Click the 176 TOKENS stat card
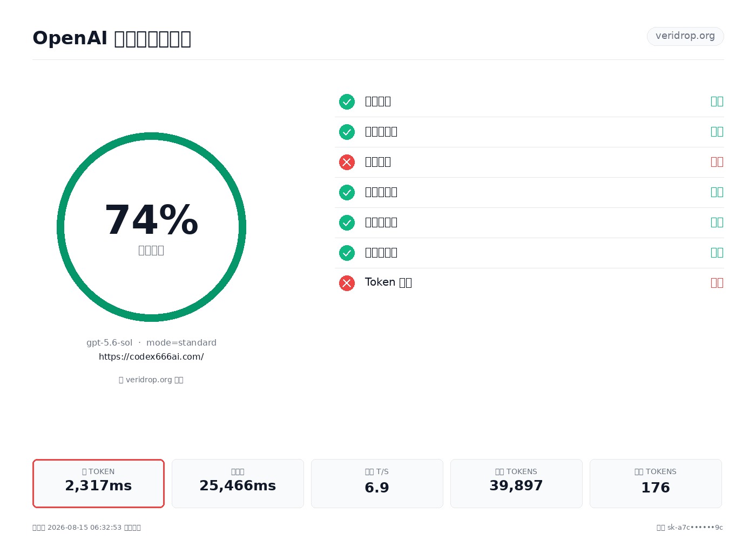The width and height of the screenshot is (756, 540). tap(656, 483)
